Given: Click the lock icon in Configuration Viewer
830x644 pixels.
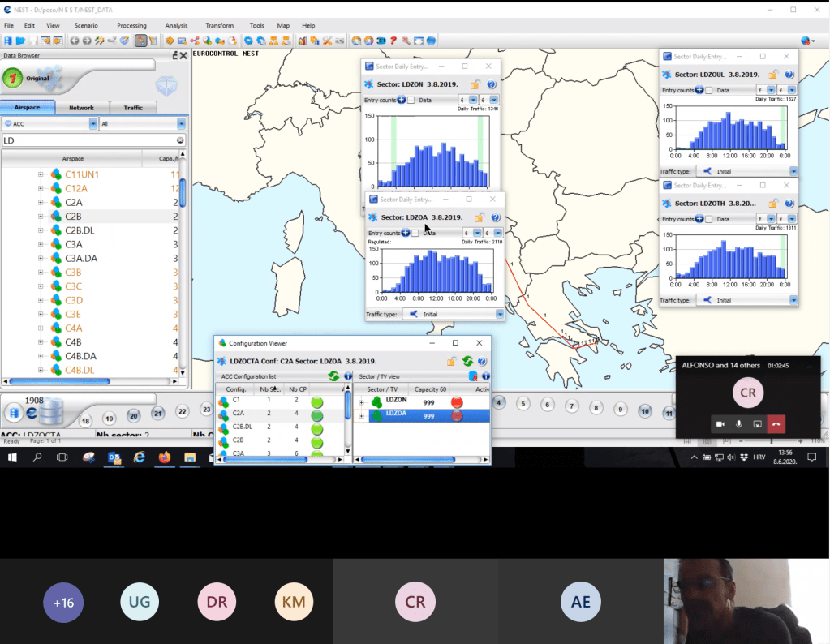Looking at the screenshot, I should pyautogui.click(x=450, y=361).
